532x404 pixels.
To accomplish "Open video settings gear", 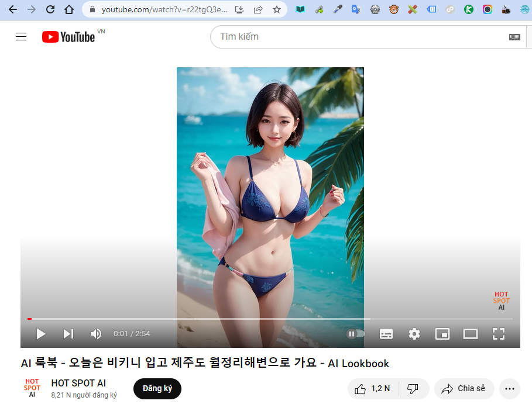I will click(x=414, y=334).
